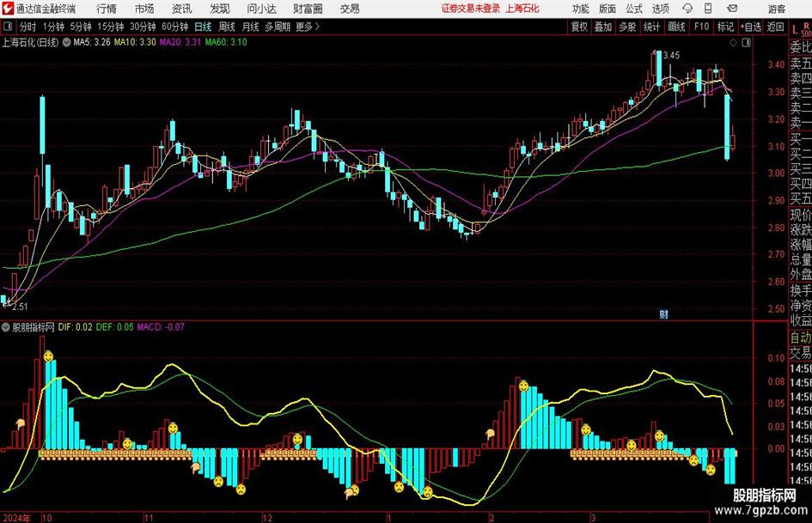
Task: Open 多周期 multi-period view
Action: click(278, 27)
